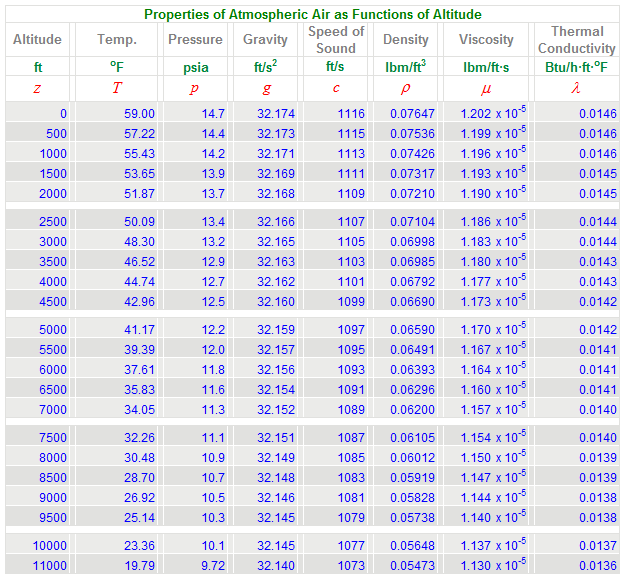Click pressure value 13.9
Image resolution: width=625 pixels, height=579 pixels.
click(213, 174)
